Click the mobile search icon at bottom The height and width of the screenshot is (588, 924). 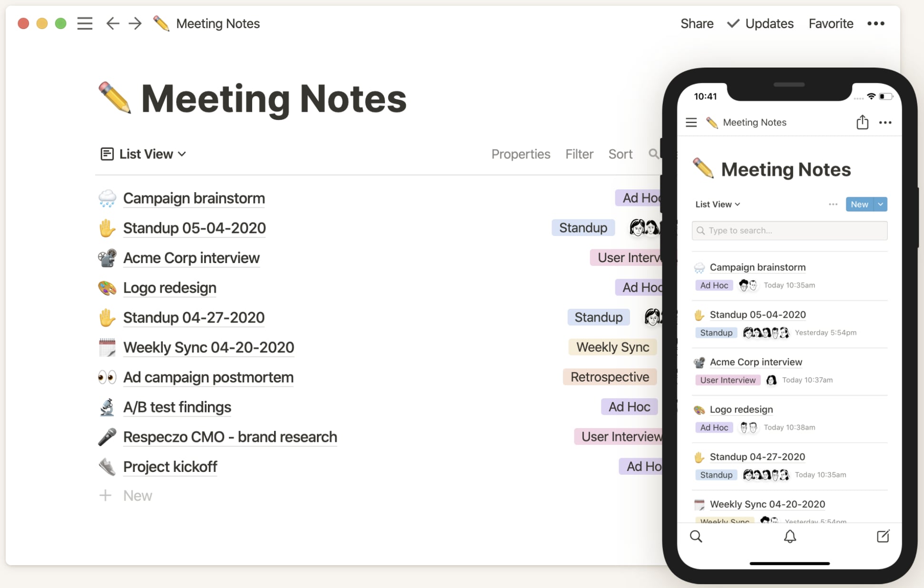(697, 536)
